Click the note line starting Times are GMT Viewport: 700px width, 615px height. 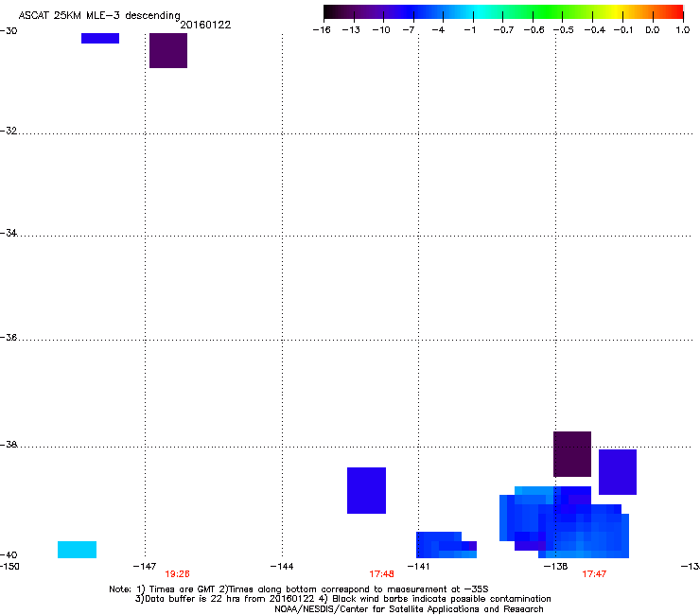(299, 589)
